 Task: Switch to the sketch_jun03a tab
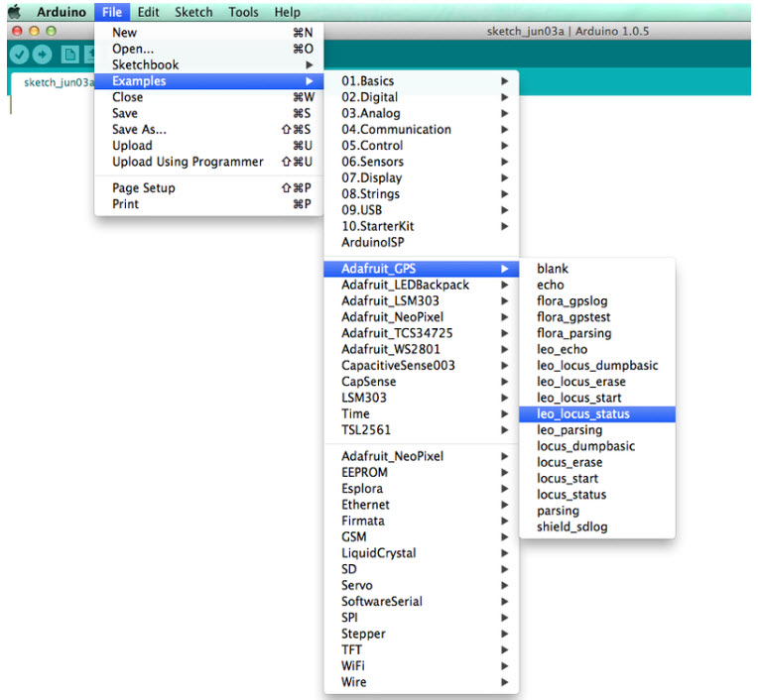point(59,82)
